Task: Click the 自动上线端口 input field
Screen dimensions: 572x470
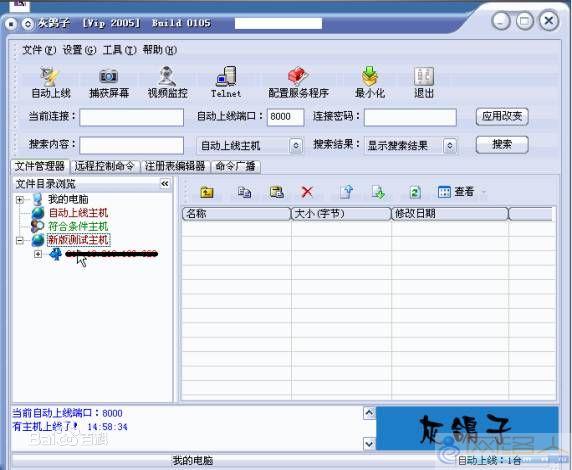Action: click(285, 117)
